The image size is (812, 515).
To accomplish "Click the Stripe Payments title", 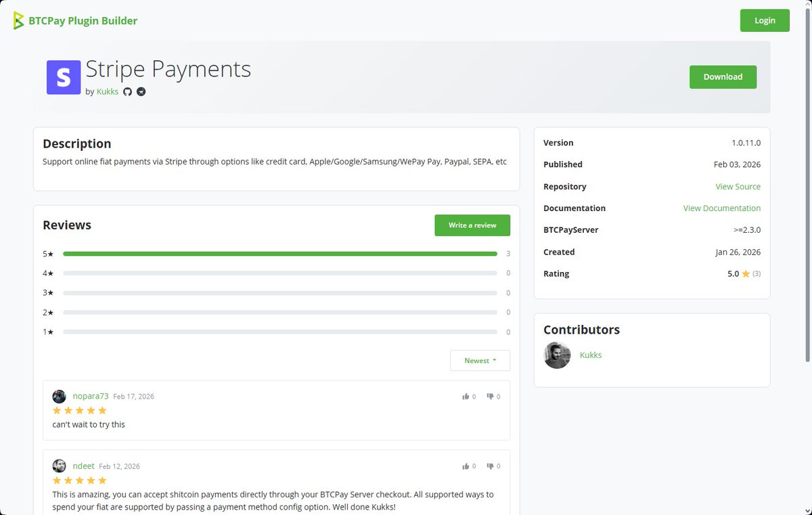I will 168,70.
